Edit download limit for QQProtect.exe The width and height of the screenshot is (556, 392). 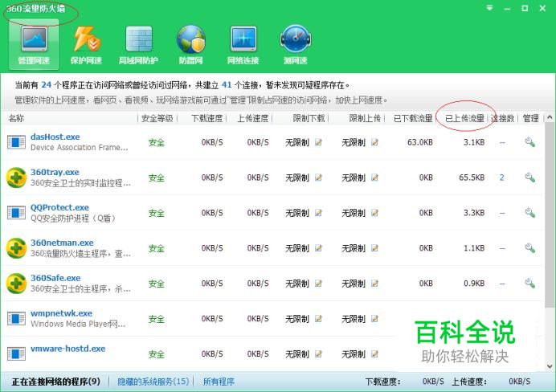[x=318, y=213]
